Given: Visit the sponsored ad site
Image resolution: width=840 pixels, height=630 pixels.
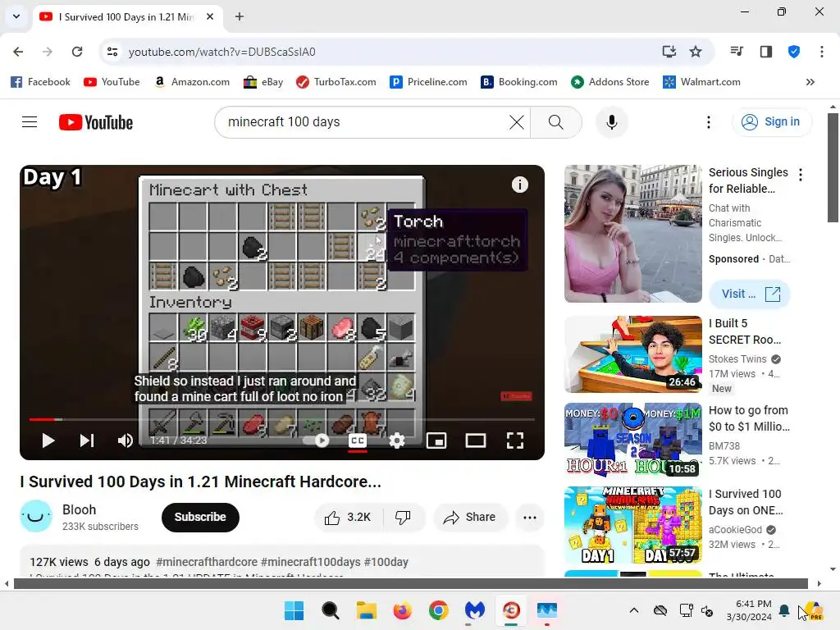Looking at the screenshot, I should tap(750, 294).
